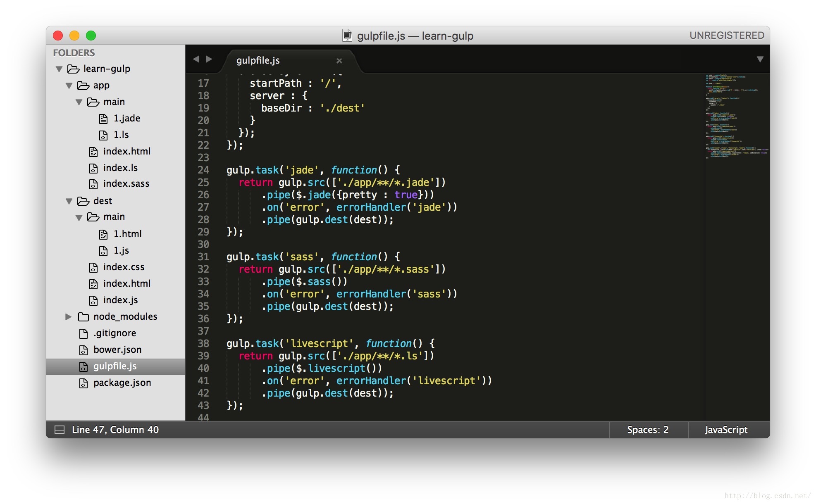816x504 pixels.
Task: Place cursor on 'livescript' task name string
Action: pyautogui.click(x=319, y=343)
